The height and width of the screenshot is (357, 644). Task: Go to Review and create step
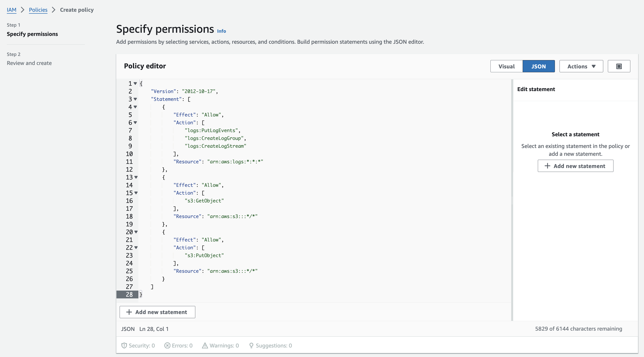[x=29, y=63]
